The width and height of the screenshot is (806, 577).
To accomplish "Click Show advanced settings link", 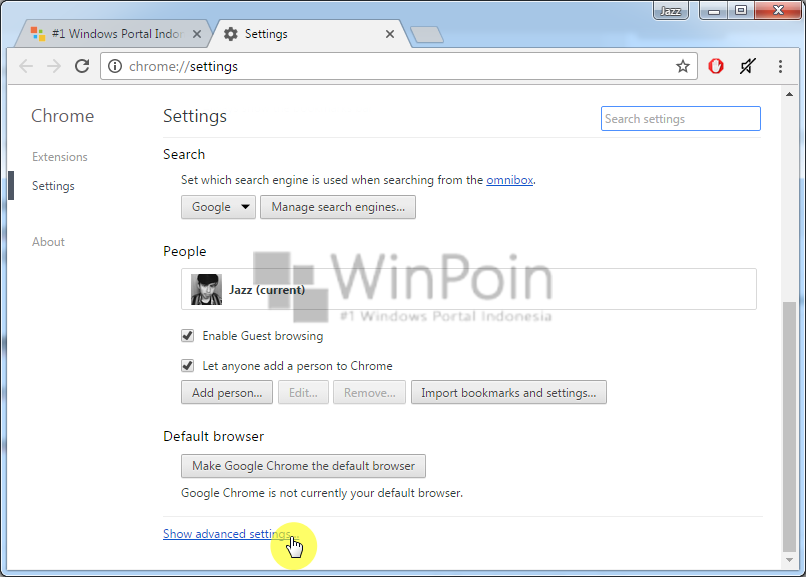I will [x=230, y=534].
